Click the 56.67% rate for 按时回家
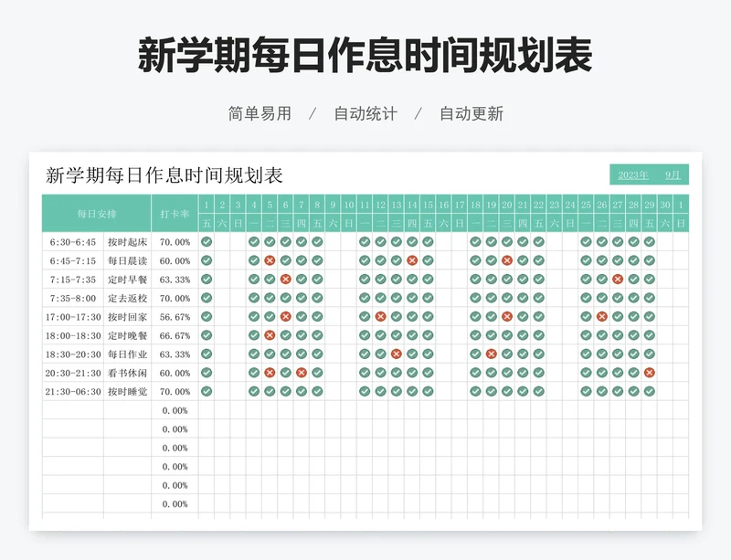731x560 pixels. point(175,317)
